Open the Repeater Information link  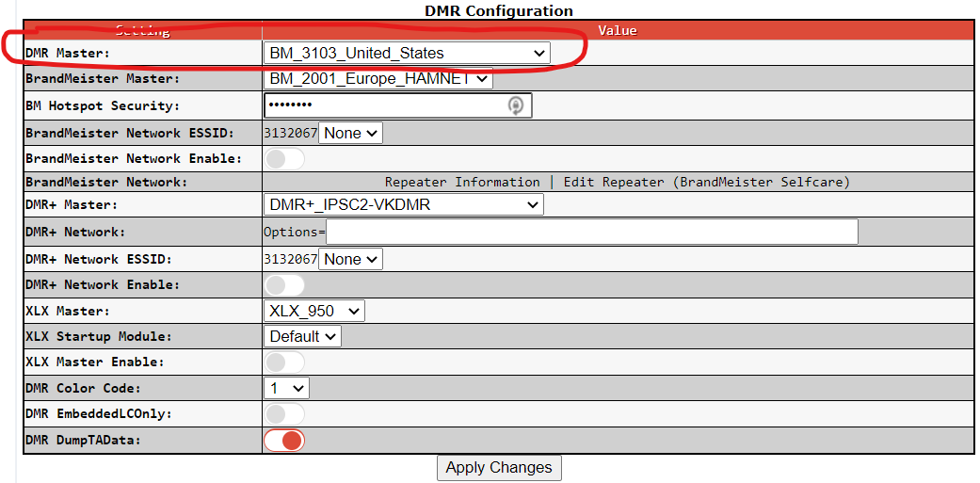coord(462,182)
